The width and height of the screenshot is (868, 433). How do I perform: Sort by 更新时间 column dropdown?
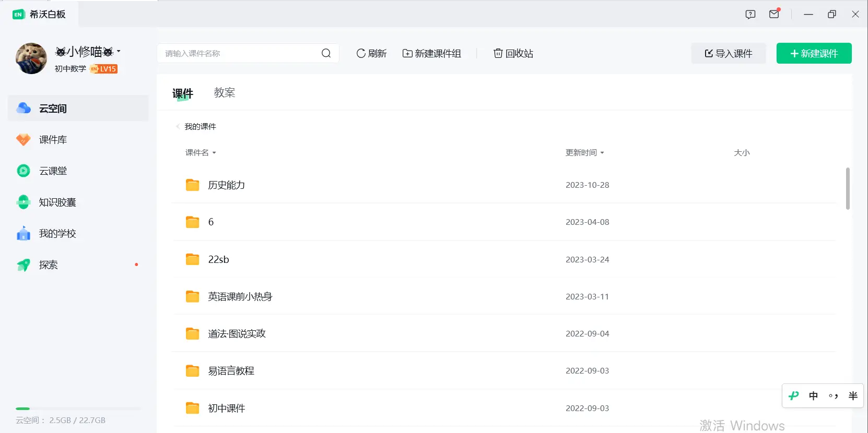pos(584,153)
